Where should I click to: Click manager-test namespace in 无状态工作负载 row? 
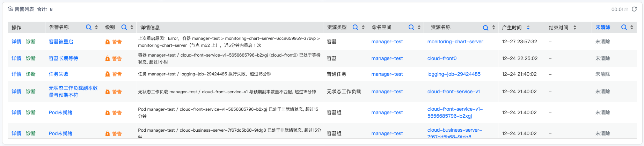pyautogui.click(x=387, y=92)
